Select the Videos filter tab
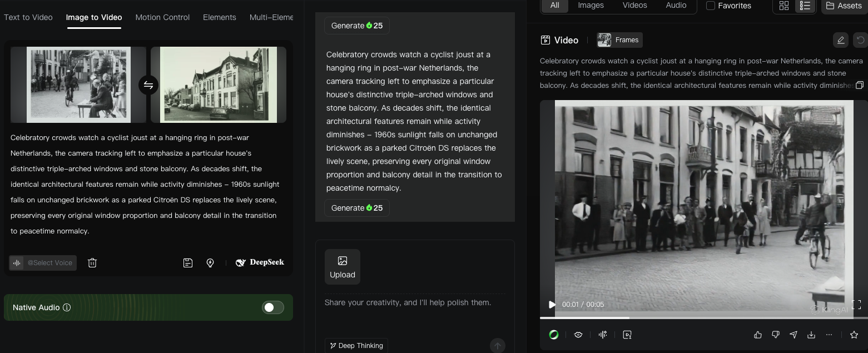This screenshot has width=868, height=353. click(x=634, y=6)
